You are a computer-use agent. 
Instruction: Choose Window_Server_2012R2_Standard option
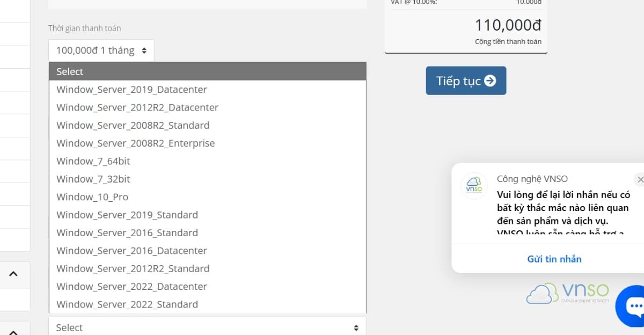[x=207, y=268]
